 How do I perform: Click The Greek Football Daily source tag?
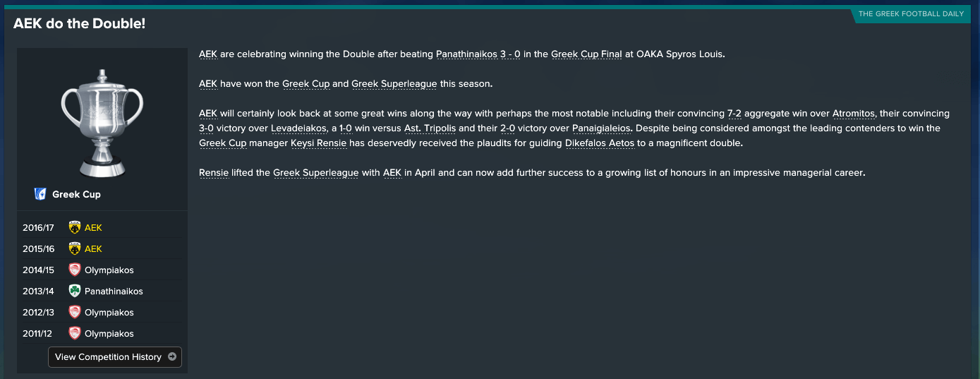[x=911, y=13]
